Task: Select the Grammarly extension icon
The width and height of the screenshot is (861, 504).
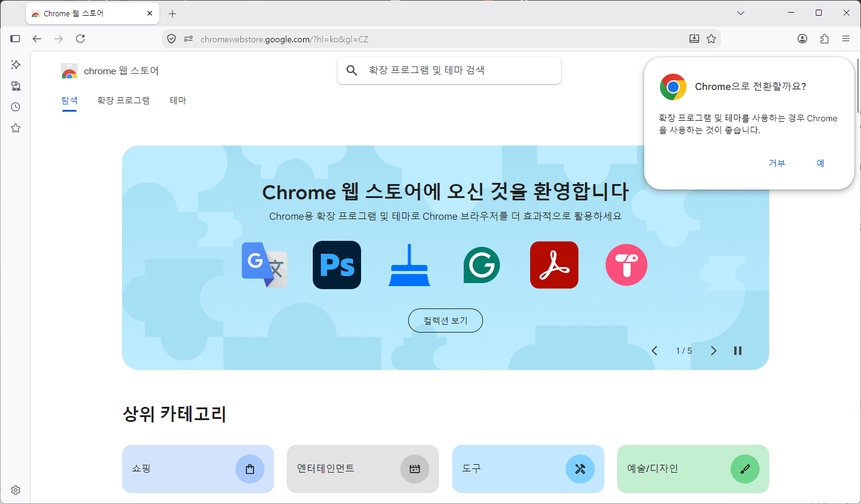Action: [482, 265]
